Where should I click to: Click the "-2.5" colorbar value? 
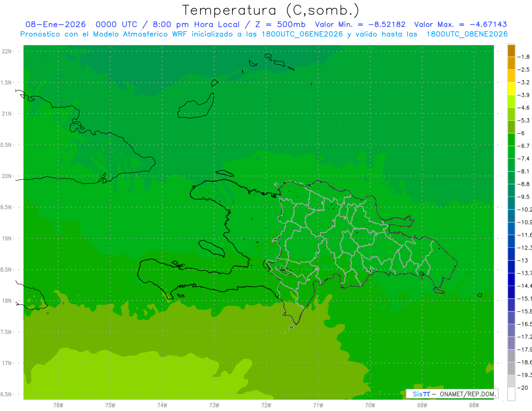click(524, 70)
